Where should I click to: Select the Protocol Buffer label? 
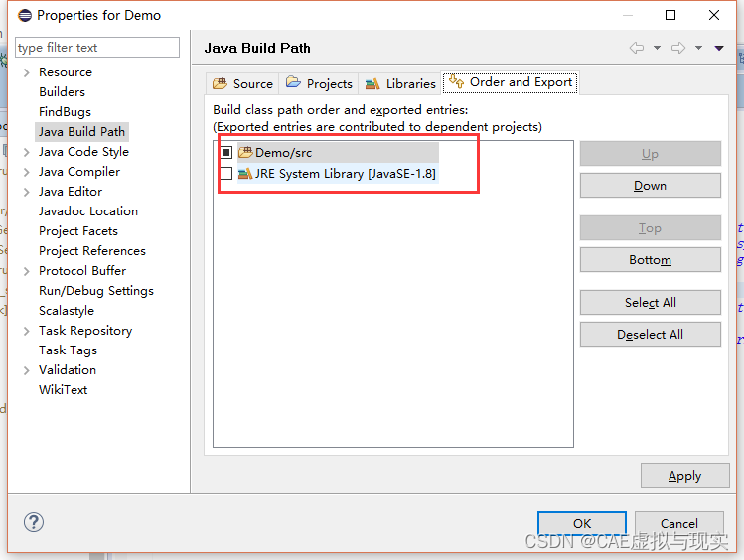[82, 271]
